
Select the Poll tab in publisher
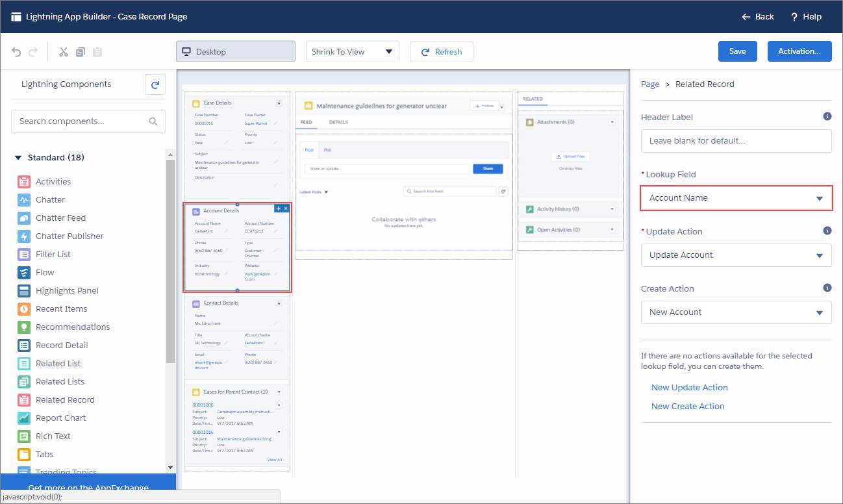pyautogui.click(x=327, y=150)
